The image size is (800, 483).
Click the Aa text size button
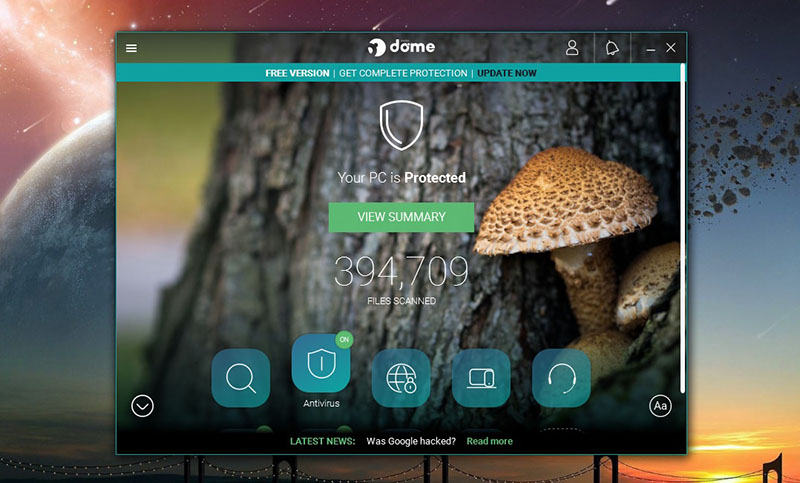[x=660, y=406]
